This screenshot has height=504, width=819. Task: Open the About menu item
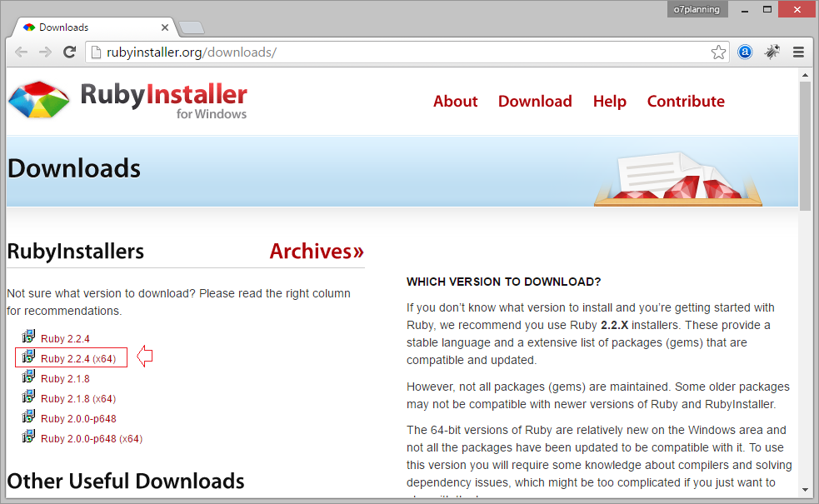point(456,102)
